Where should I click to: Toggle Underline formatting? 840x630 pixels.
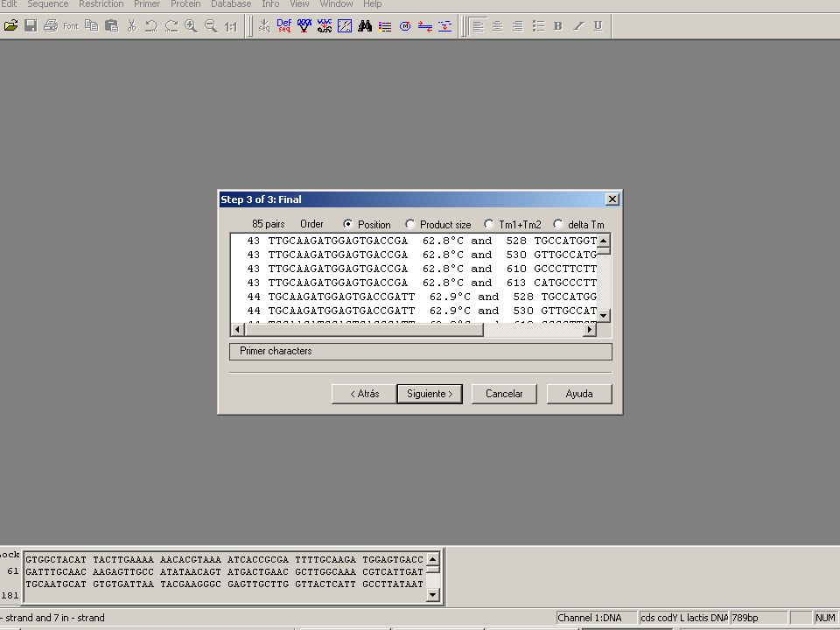[x=598, y=25]
